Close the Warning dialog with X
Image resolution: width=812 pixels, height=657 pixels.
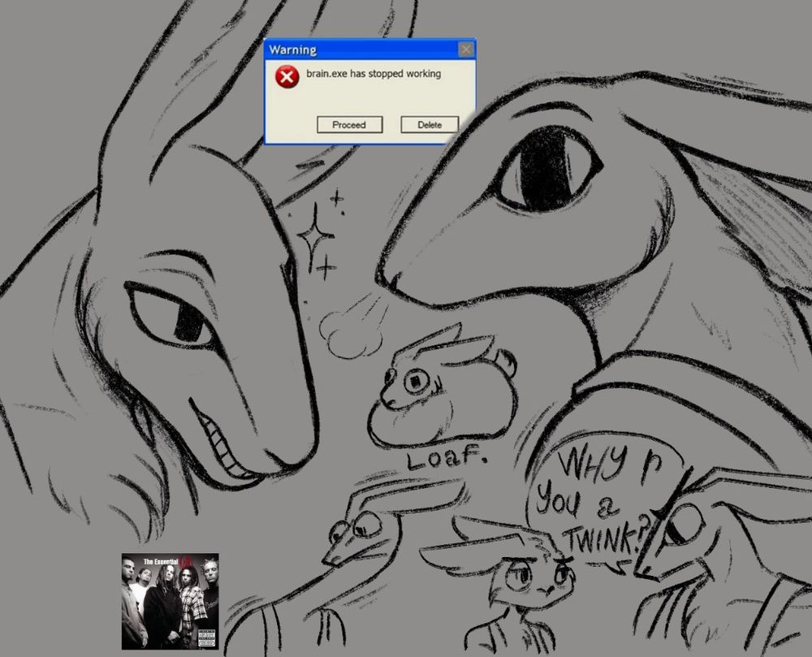(465, 50)
